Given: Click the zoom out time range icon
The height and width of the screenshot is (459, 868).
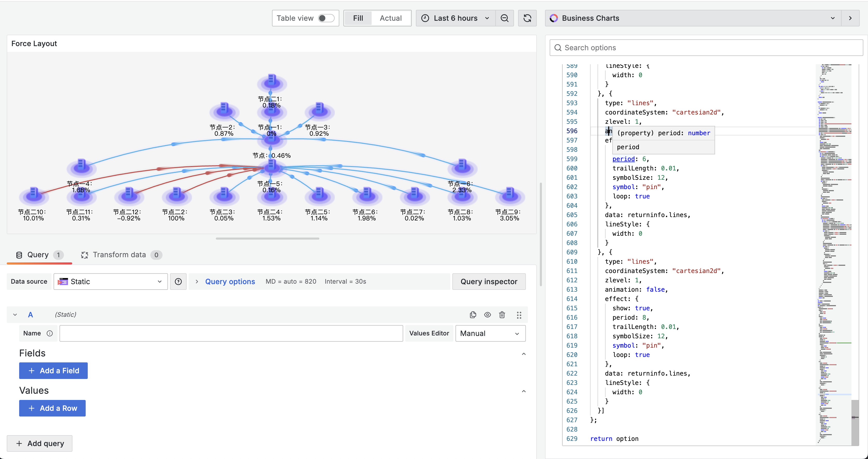Looking at the screenshot, I should [x=504, y=18].
